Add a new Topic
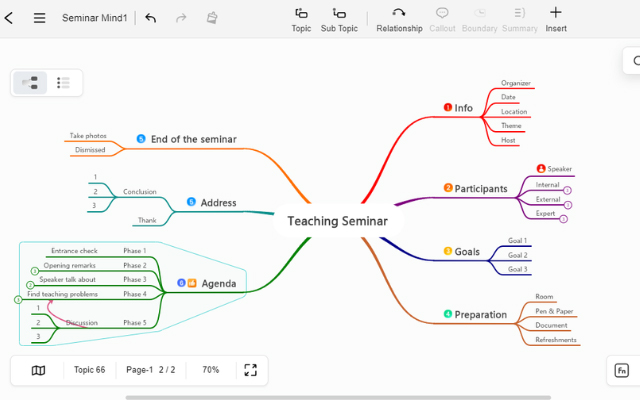The height and width of the screenshot is (400, 640). pos(301,20)
